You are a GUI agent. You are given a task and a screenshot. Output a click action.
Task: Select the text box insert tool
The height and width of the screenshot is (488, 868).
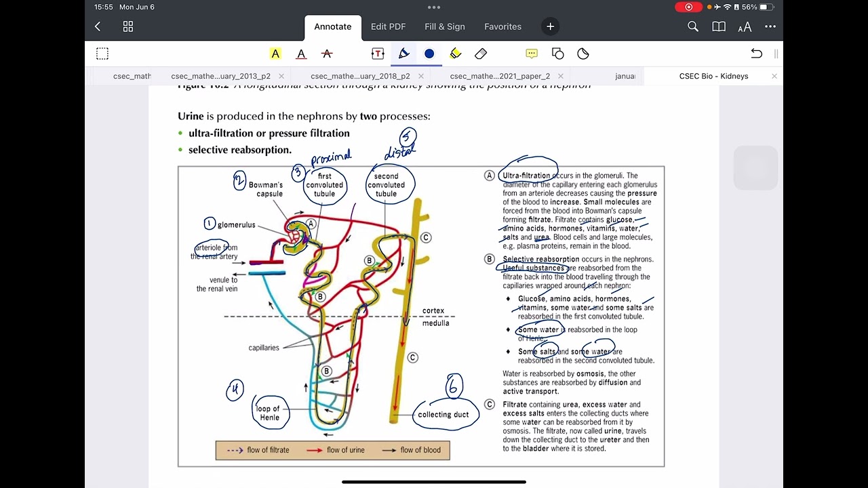point(378,54)
